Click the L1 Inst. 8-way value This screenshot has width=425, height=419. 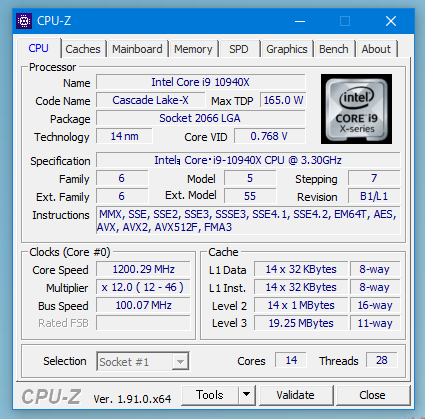pyautogui.click(x=375, y=287)
